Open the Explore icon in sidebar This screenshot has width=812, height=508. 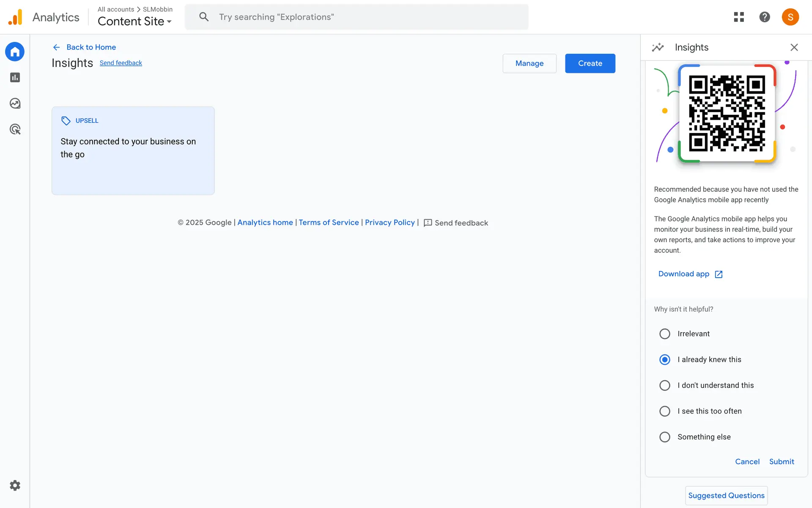click(x=15, y=103)
